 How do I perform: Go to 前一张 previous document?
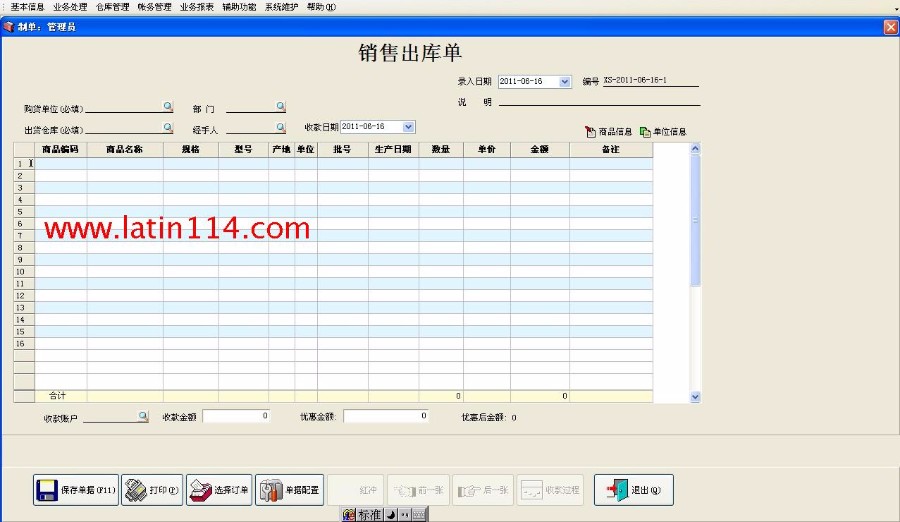418,490
